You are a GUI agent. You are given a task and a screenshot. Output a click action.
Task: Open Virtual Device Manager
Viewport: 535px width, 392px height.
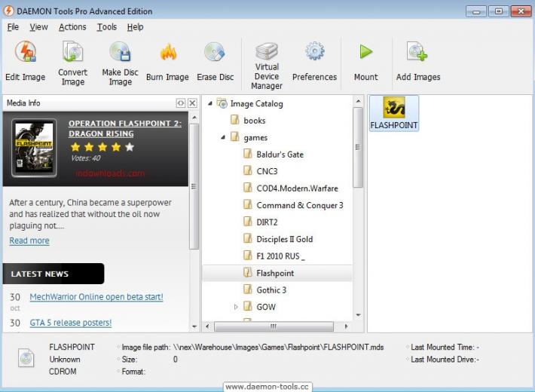(267, 66)
